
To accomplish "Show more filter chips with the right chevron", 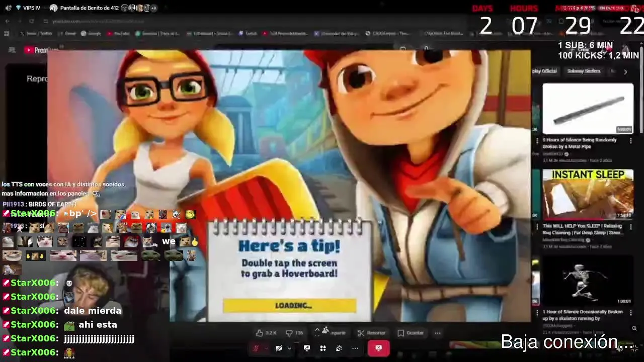I will (x=625, y=72).
